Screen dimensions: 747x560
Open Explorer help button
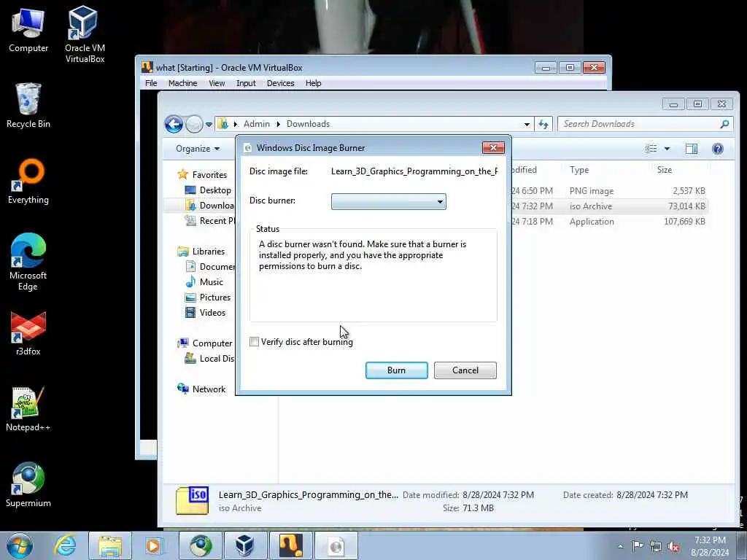click(x=718, y=149)
